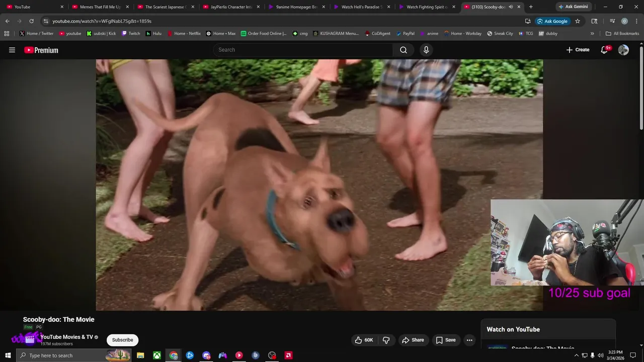
Task: Open Home - Workday bookmark
Action: (x=462, y=34)
